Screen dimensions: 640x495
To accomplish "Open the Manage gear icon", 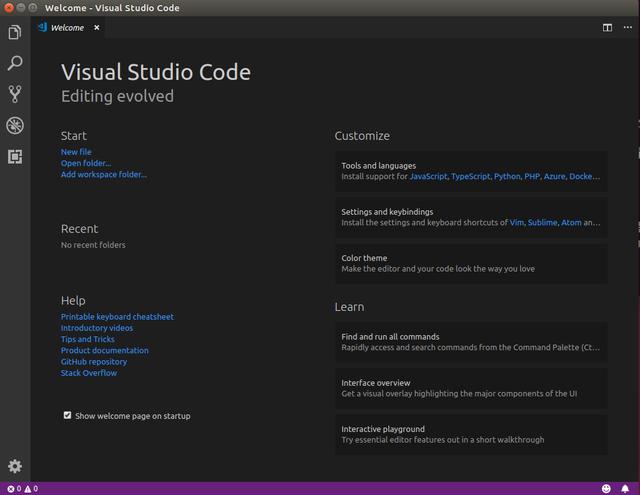I will tap(15, 466).
